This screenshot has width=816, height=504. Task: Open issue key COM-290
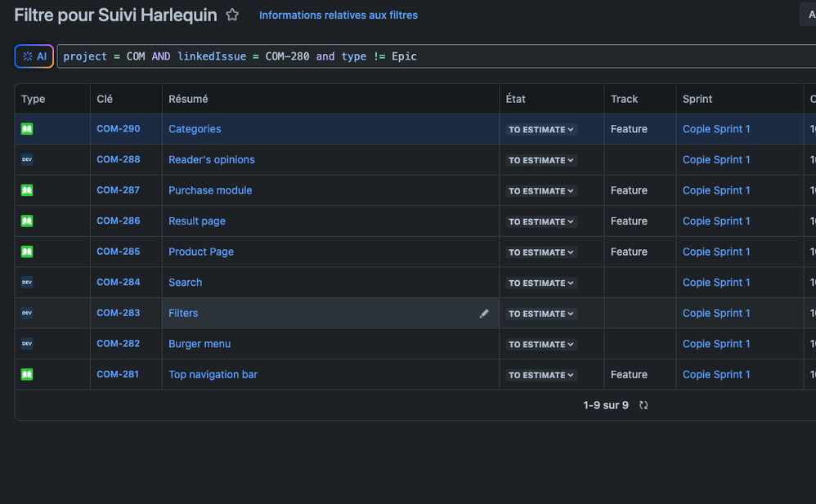click(118, 128)
